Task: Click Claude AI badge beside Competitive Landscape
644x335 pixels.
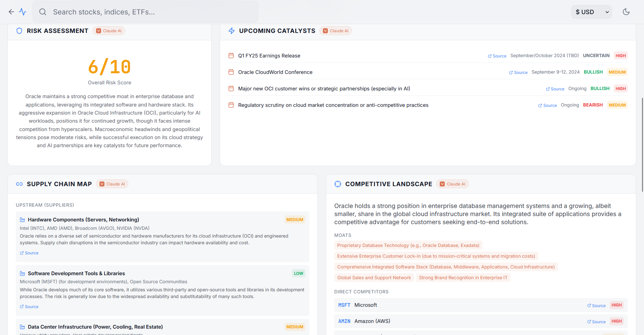Action: pyautogui.click(x=453, y=184)
